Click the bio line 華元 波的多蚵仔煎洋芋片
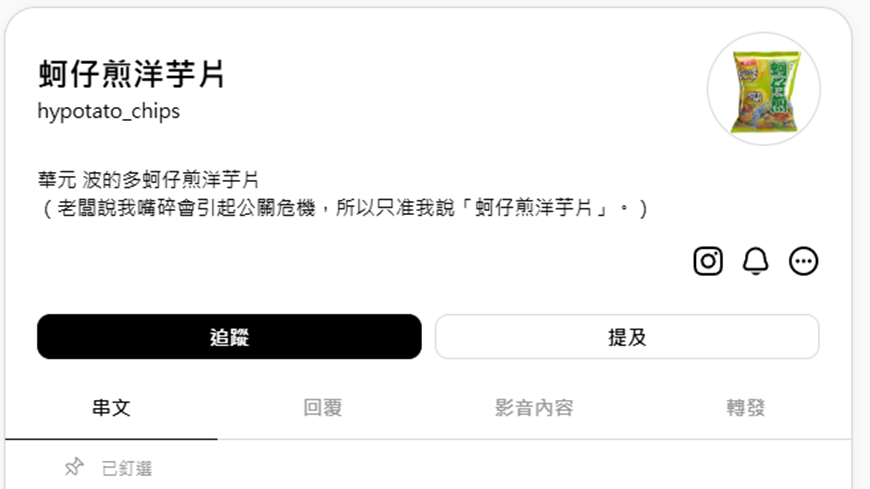The image size is (870, 489). 149,180
